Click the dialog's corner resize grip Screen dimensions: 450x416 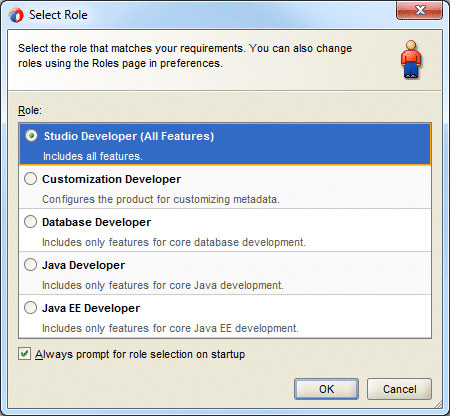(x=438, y=404)
